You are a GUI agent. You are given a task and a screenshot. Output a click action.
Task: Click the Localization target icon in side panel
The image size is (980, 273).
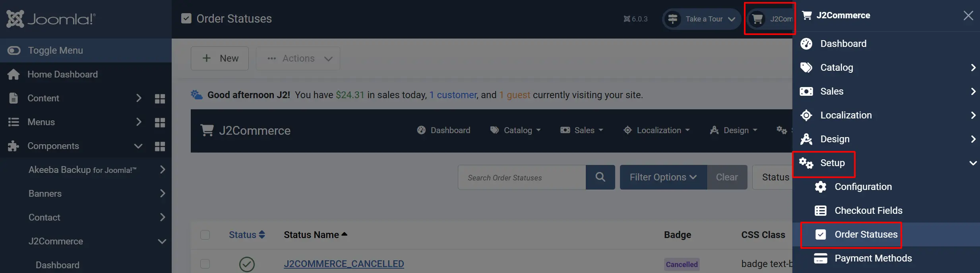pyautogui.click(x=806, y=115)
